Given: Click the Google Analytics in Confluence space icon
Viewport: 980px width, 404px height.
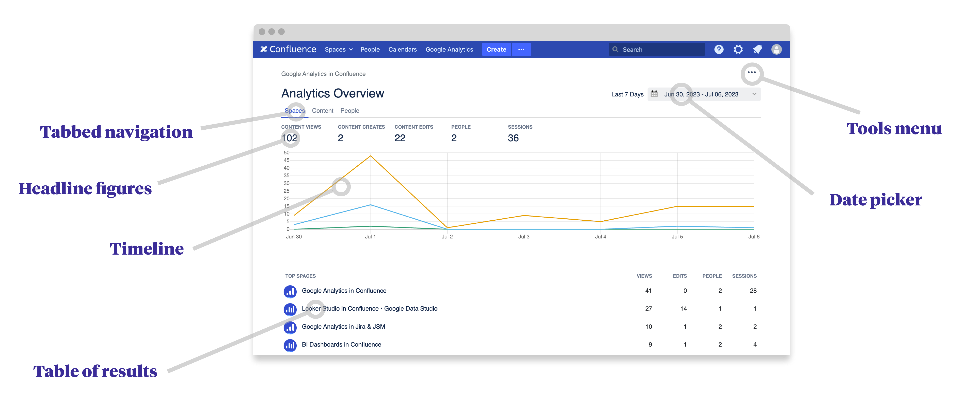Looking at the screenshot, I should click(290, 292).
